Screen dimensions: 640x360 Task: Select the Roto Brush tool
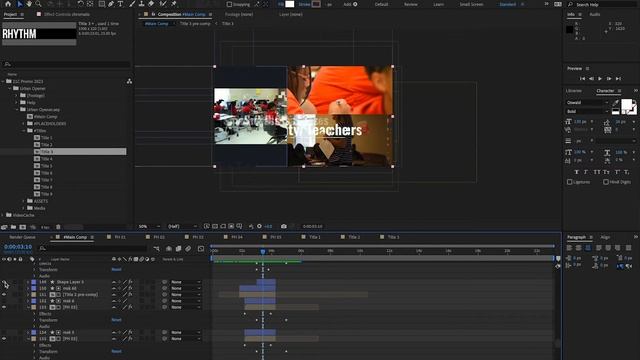(163, 4)
